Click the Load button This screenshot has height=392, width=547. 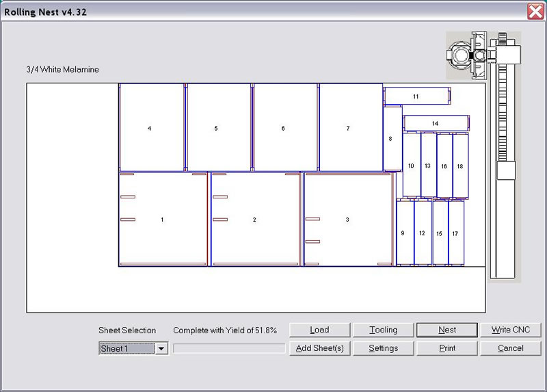tap(319, 330)
